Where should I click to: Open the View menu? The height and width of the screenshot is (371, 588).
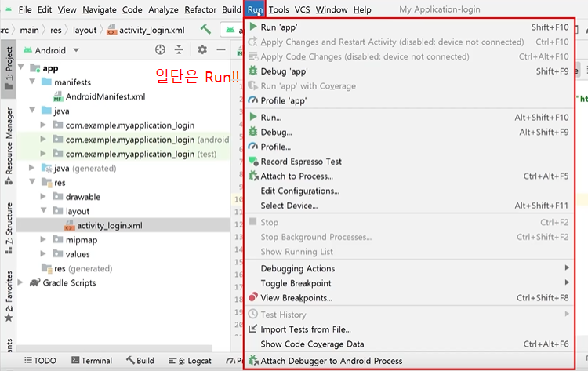point(67,9)
